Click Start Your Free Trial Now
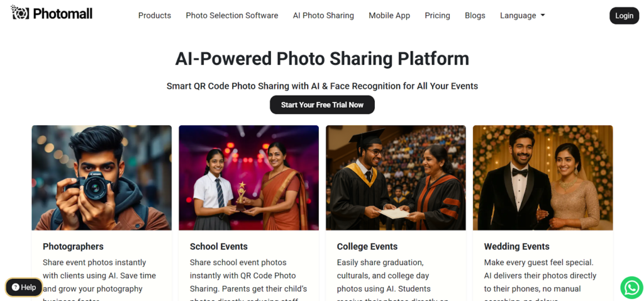The image size is (644, 301). (322, 105)
